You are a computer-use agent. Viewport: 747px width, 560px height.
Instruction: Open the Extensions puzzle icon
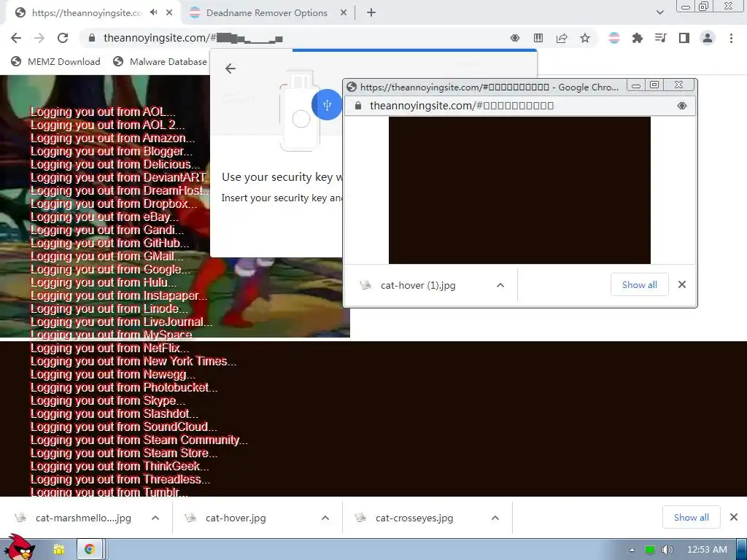(638, 38)
